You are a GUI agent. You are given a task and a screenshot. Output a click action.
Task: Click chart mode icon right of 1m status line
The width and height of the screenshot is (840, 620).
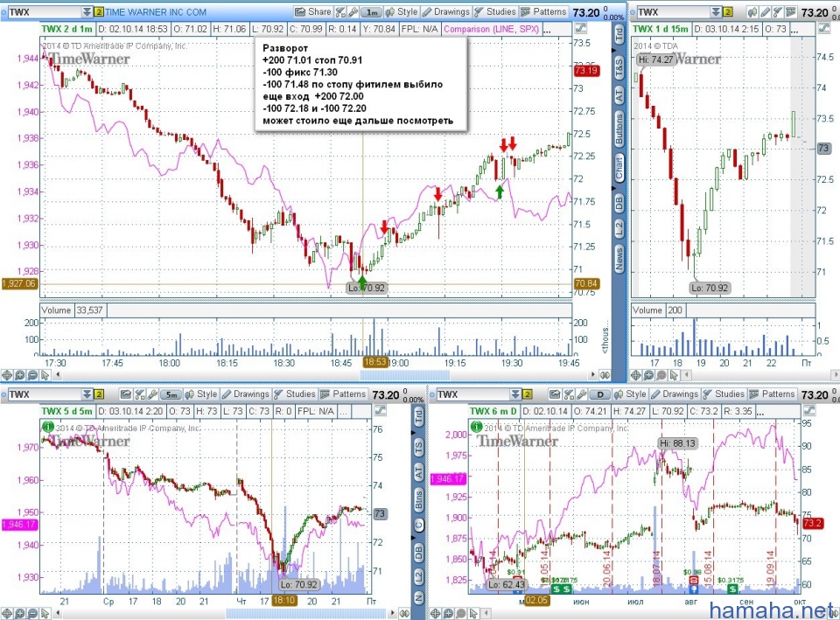(580, 29)
